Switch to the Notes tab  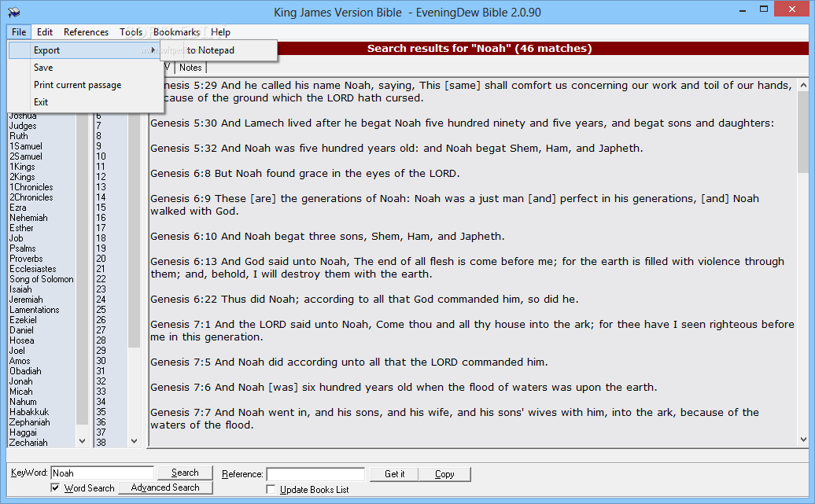(190, 68)
